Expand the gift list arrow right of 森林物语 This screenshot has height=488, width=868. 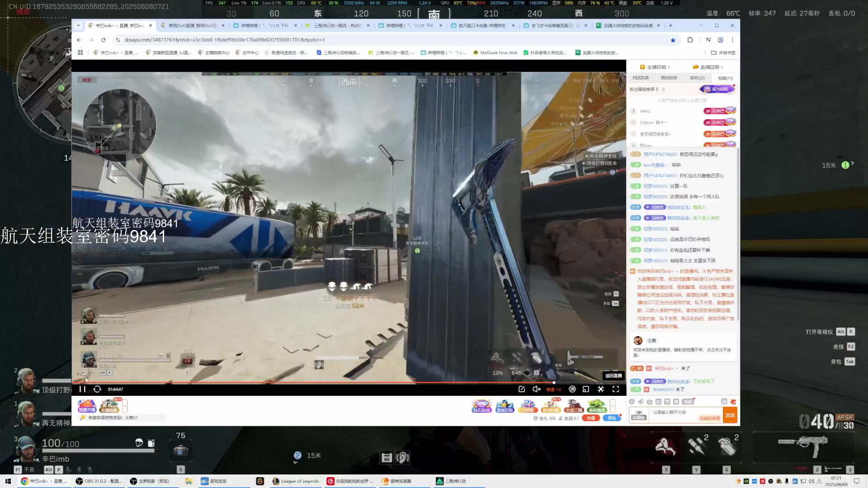pyautogui.click(x=613, y=406)
